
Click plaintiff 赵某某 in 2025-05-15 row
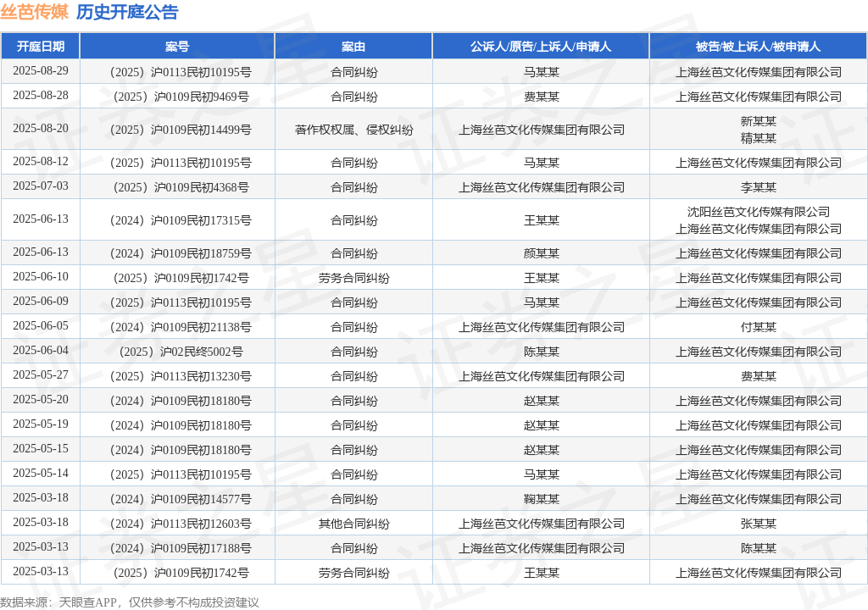point(542,451)
